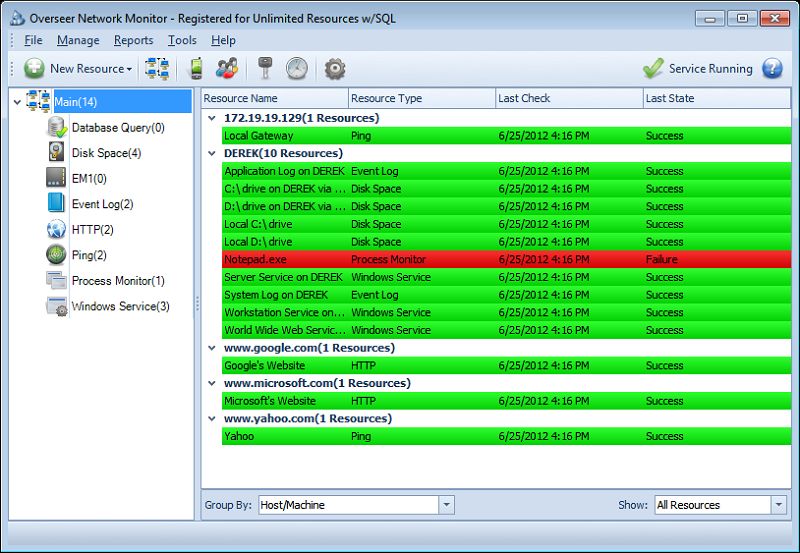Click the Disk Space icon in tree
Image resolution: width=800 pixels, height=553 pixels.
(x=56, y=153)
